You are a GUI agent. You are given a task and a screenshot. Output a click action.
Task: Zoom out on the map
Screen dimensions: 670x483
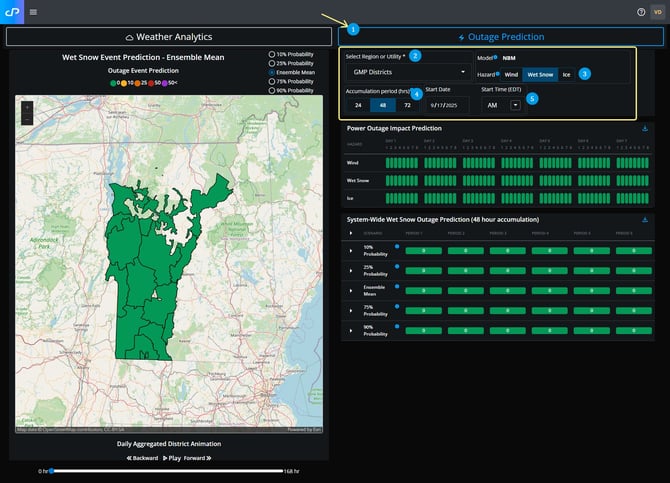point(26,118)
